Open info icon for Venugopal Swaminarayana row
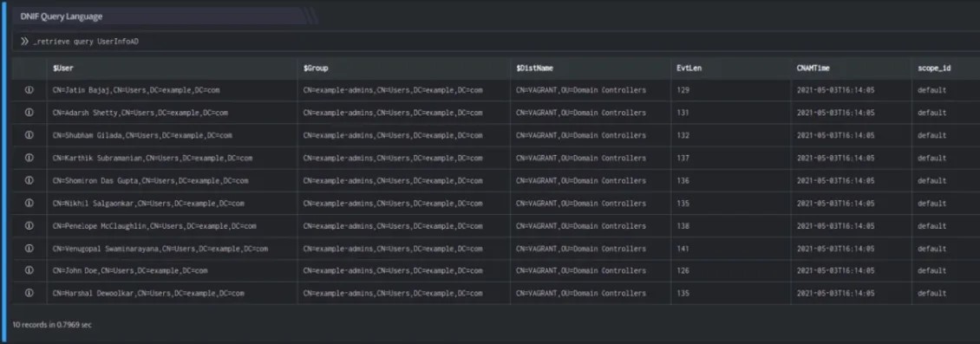 [x=29, y=249]
